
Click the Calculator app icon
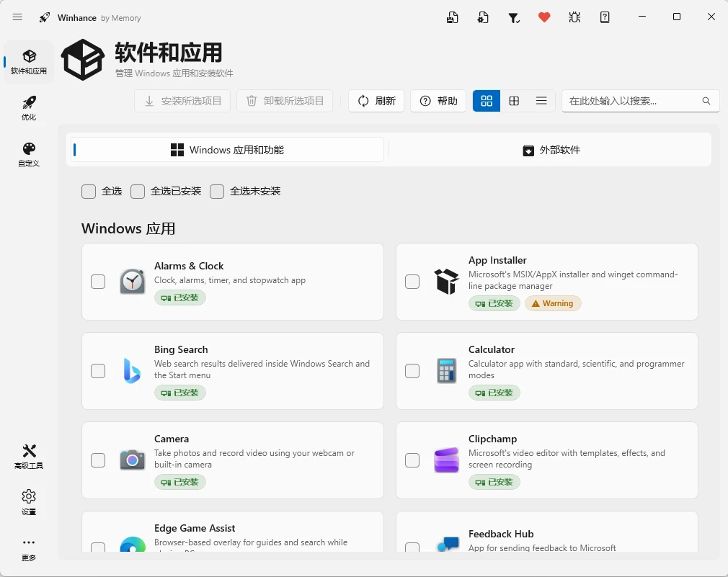447,371
